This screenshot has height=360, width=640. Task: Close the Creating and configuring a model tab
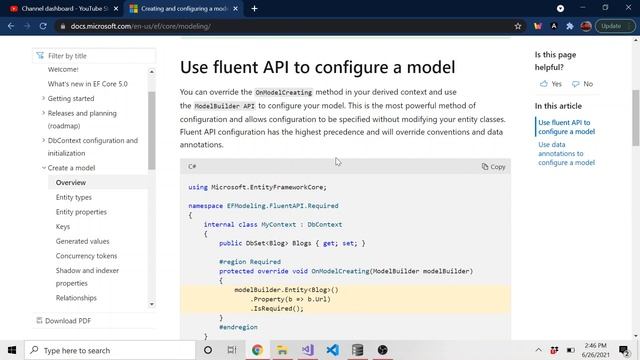(236, 9)
